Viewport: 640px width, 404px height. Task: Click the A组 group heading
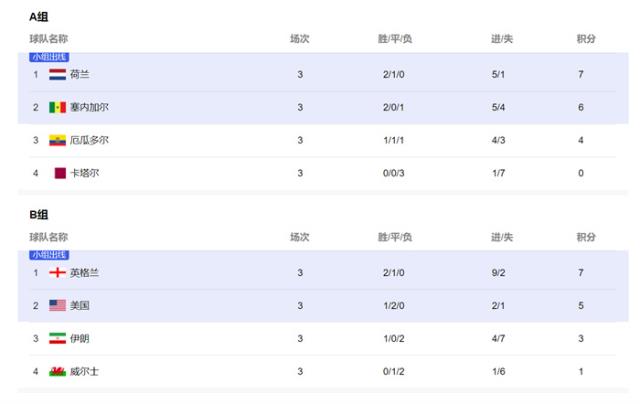[x=39, y=17]
